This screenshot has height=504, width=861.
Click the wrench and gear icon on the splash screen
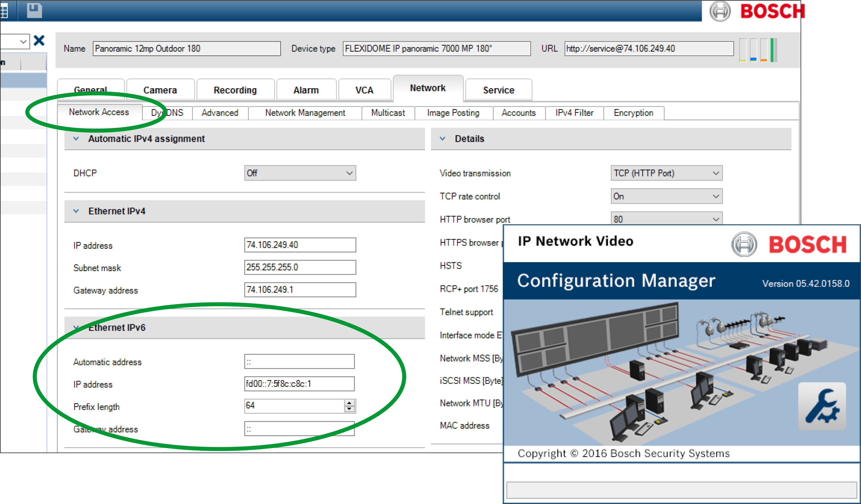tap(822, 406)
